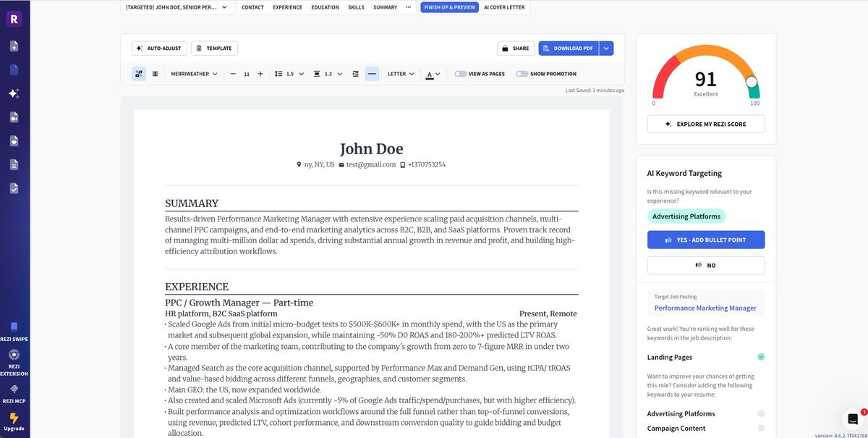Go to the Contact tab

tap(252, 7)
